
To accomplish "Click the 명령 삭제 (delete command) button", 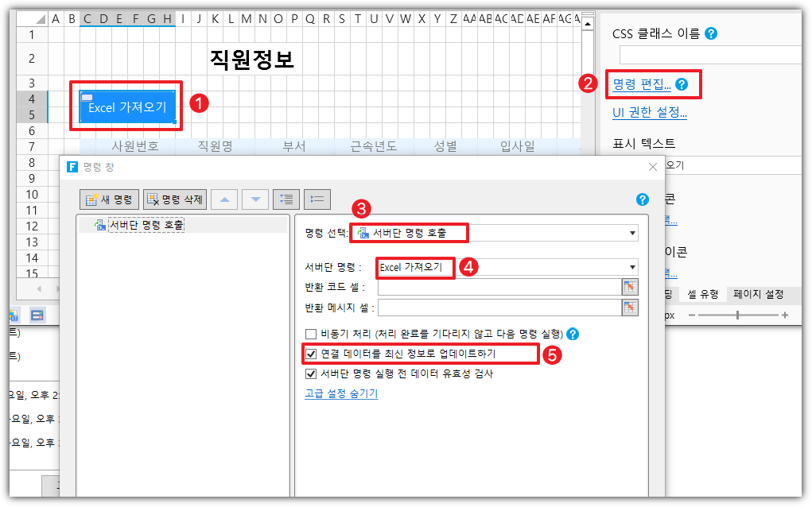I will (174, 199).
